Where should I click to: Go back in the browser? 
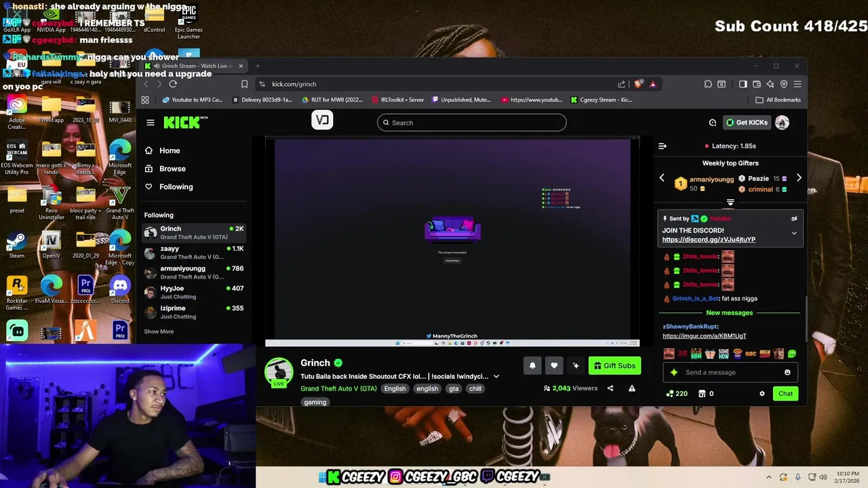coord(146,84)
